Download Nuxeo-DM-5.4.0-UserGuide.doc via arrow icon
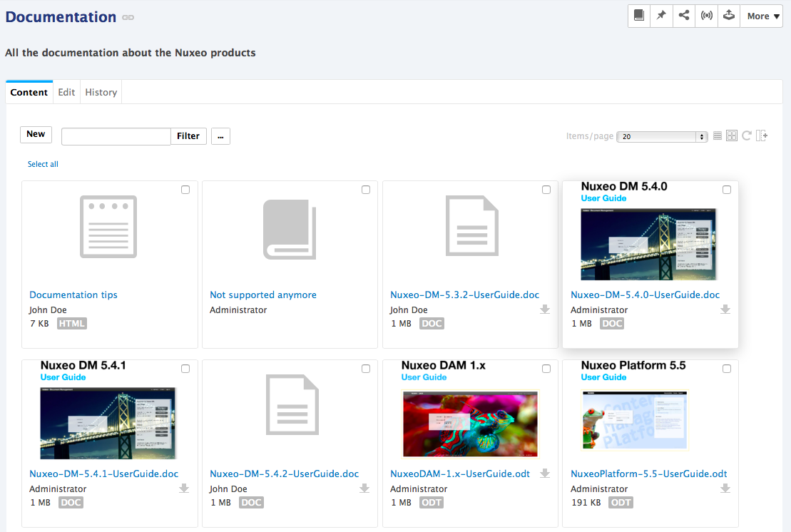 725,309
